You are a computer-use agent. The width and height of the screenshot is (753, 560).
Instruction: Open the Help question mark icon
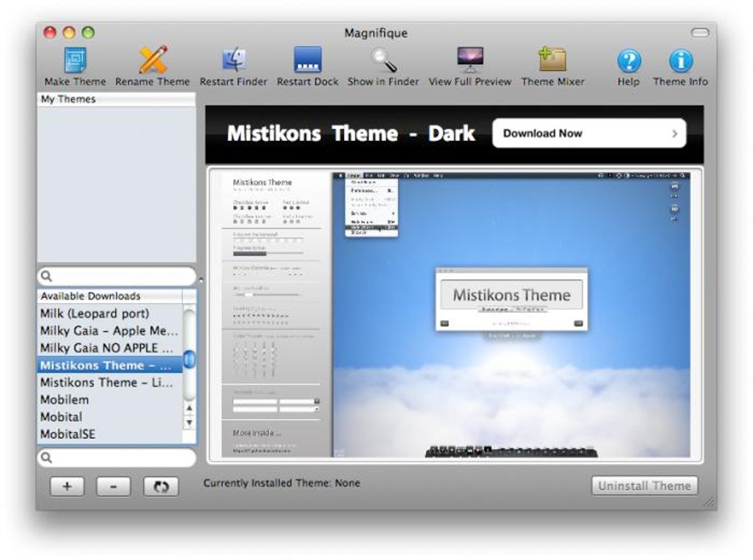(629, 61)
